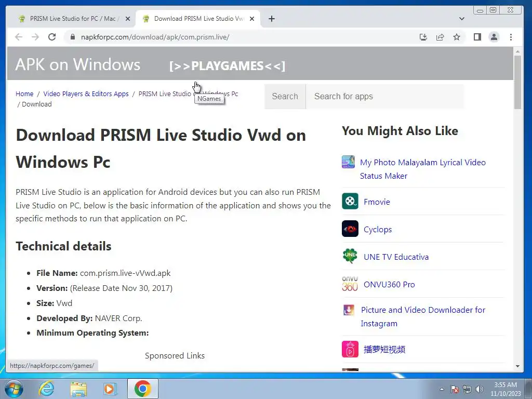This screenshot has width=532, height=399.
Task: Click the ONVU 360 logo icon
Action: click(350, 284)
